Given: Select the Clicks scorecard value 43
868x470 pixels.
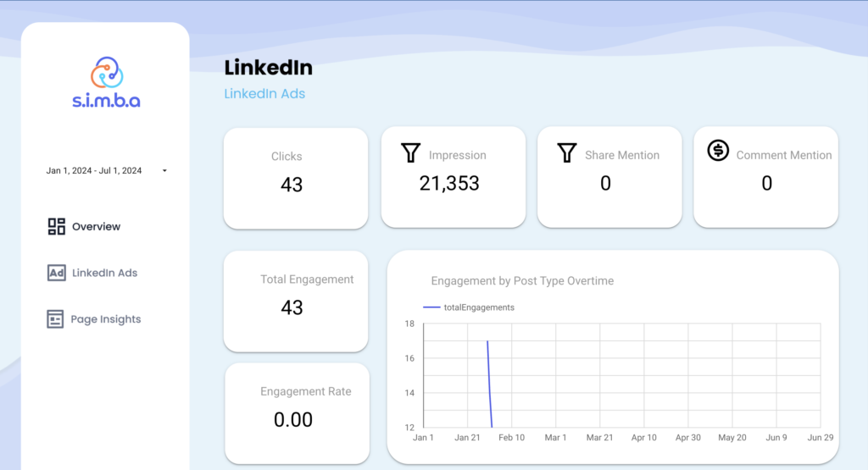Looking at the screenshot, I should point(292,185).
